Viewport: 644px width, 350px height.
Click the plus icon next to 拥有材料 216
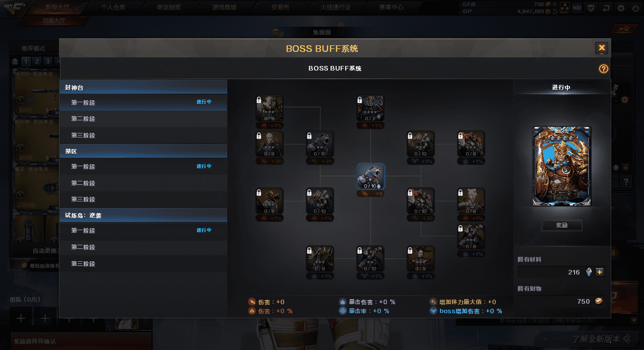click(x=600, y=272)
